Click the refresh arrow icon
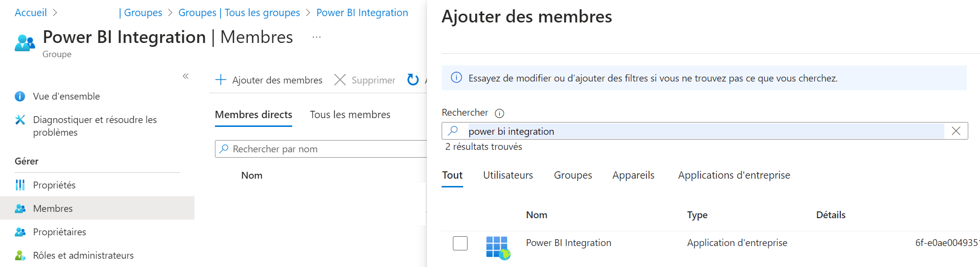This screenshot has width=980, height=267. (413, 80)
